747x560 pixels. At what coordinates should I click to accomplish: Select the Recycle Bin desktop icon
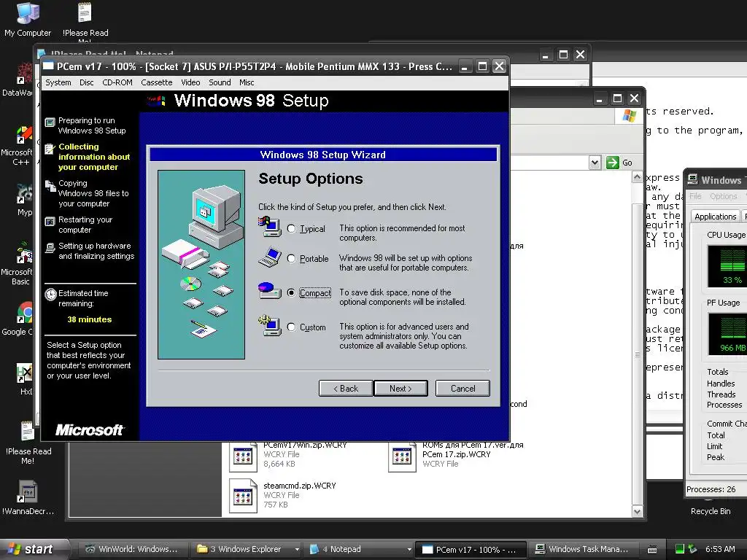click(711, 510)
